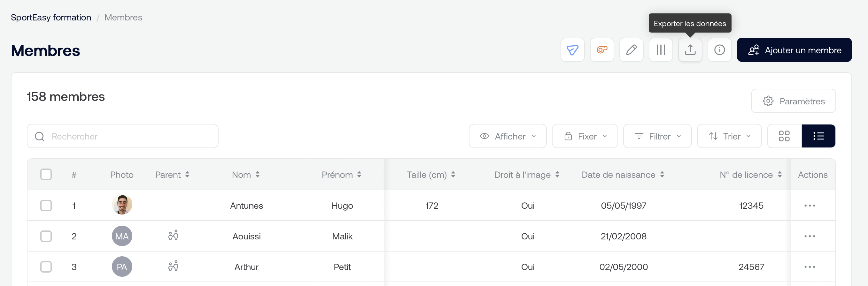Focus the Rechercher search field

[123, 136]
